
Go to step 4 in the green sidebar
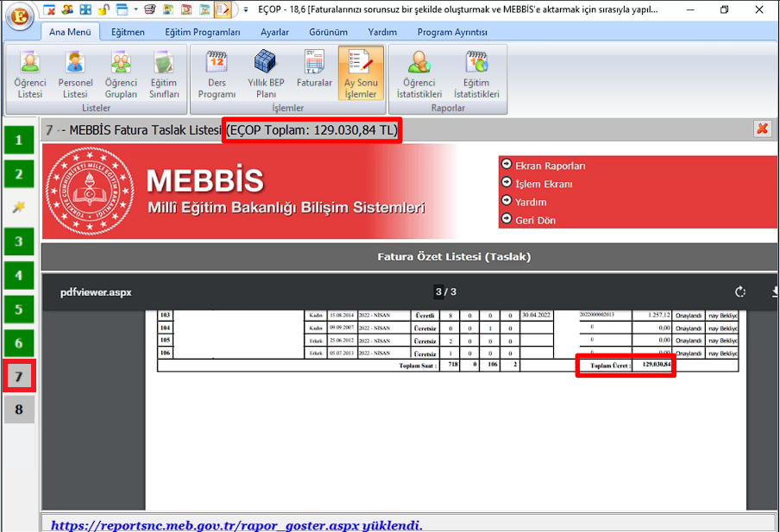[19, 275]
